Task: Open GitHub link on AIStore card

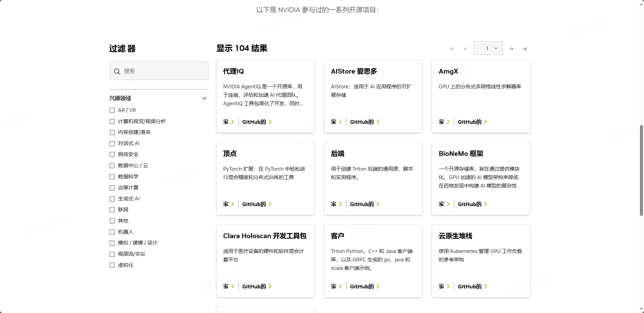Action: click(365, 122)
